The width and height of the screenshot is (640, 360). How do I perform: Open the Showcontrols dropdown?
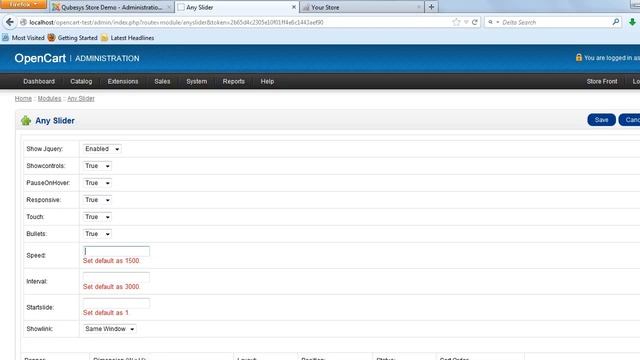(97, 166)
